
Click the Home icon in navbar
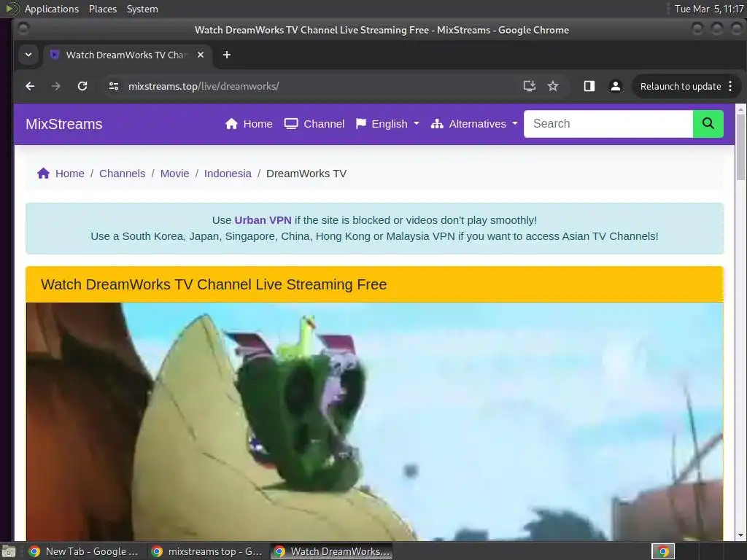click(x=231, y=124)
